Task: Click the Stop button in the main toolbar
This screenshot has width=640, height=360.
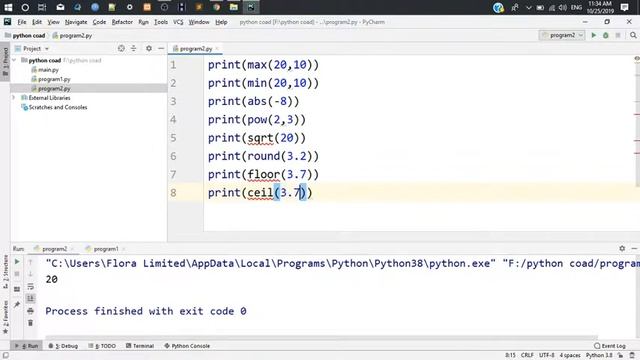Action: tap(618, 36)
